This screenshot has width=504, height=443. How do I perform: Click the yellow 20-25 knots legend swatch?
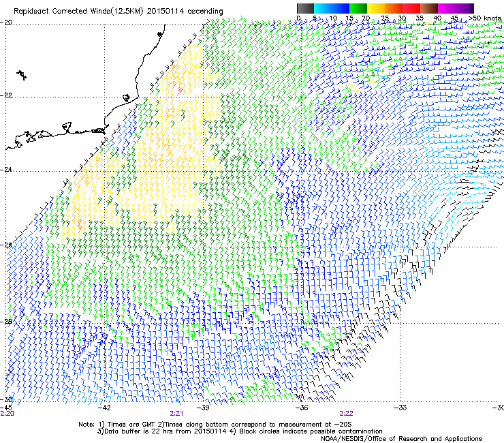tap(376, 8)
